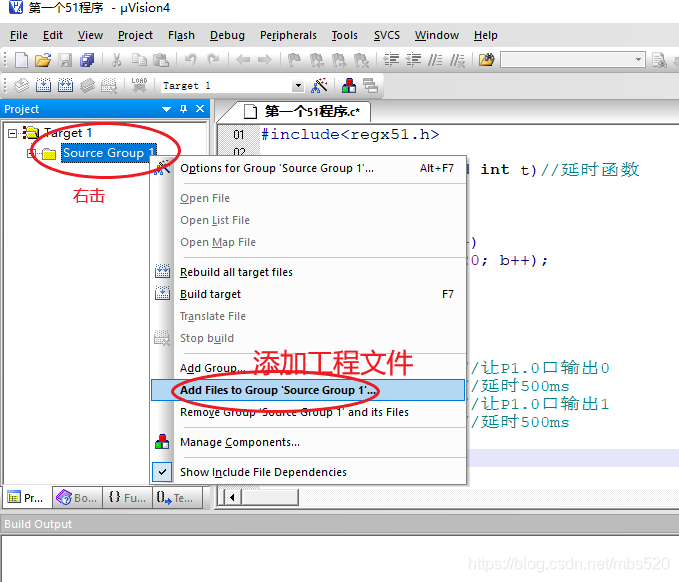Click the Redo arrow icon
This screenshot has width=679, height=582.
click(213, 59)
